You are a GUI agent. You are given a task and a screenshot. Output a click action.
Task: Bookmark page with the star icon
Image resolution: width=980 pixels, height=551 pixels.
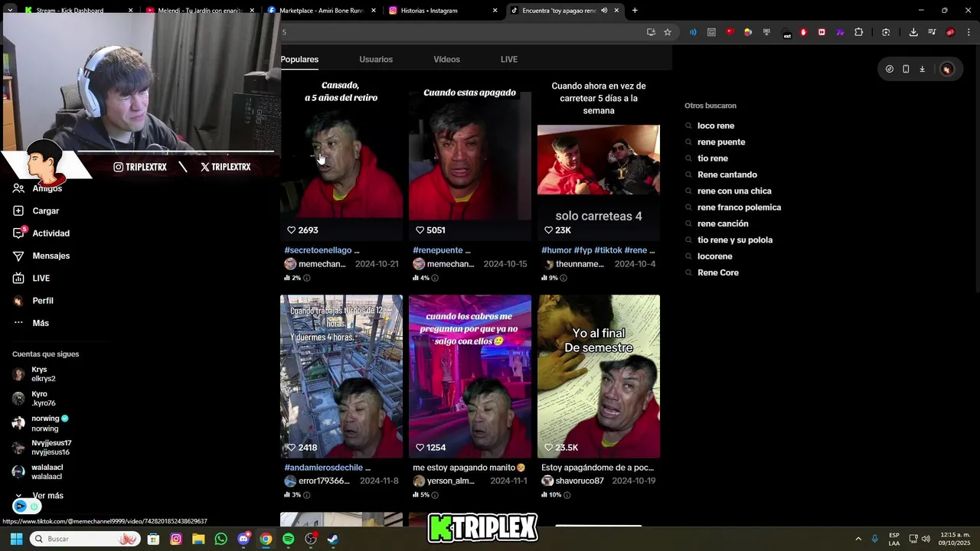668,32
